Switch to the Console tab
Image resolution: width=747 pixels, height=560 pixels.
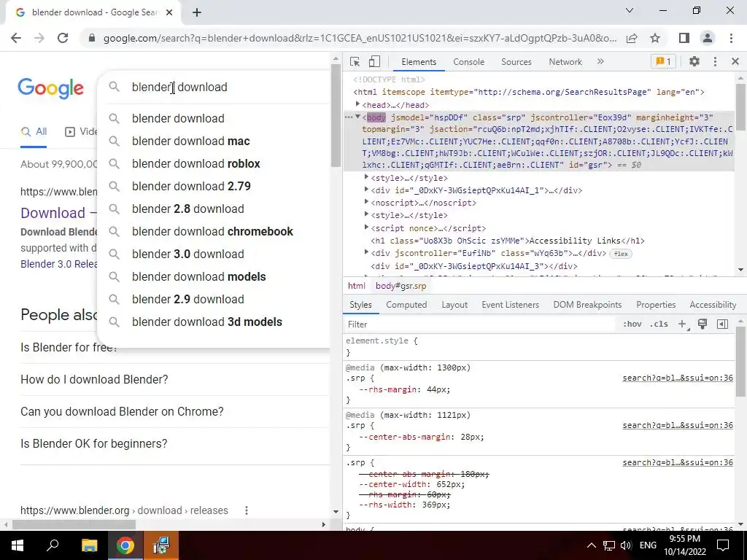pos(469,62)
